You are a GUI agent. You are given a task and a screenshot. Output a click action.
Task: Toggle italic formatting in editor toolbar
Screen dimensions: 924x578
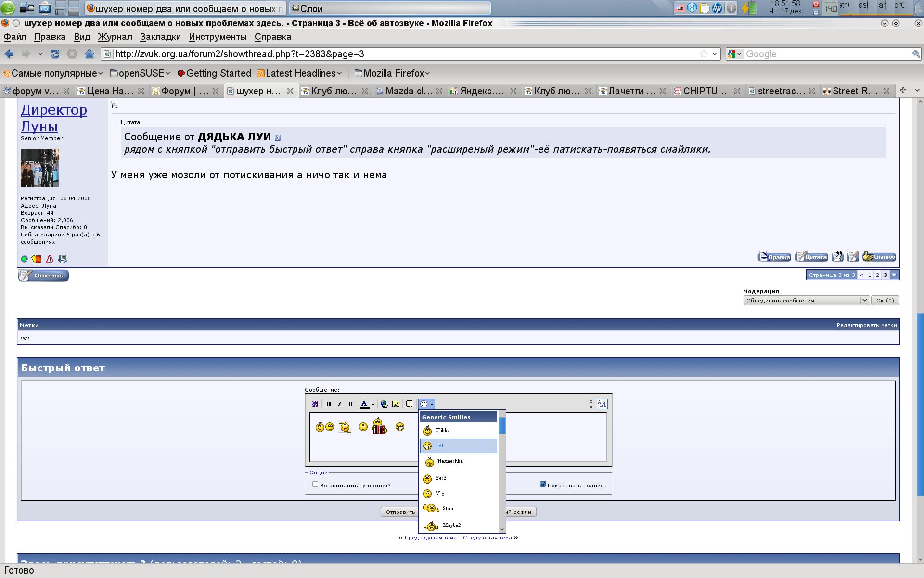pyautogui.click(x=339, y=404)
